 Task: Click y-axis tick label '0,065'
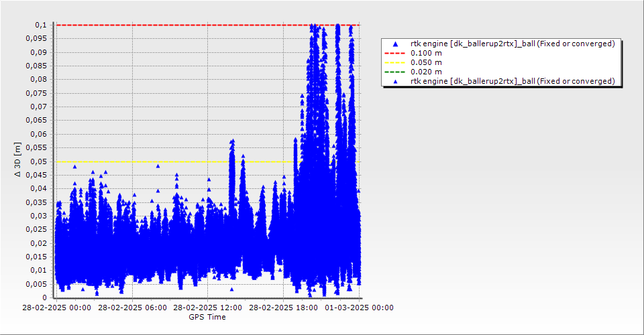tap(36, 120)
